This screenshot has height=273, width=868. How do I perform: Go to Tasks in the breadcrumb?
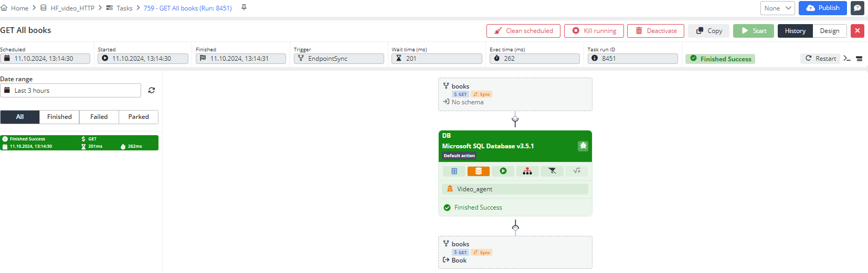pos(124,8)
